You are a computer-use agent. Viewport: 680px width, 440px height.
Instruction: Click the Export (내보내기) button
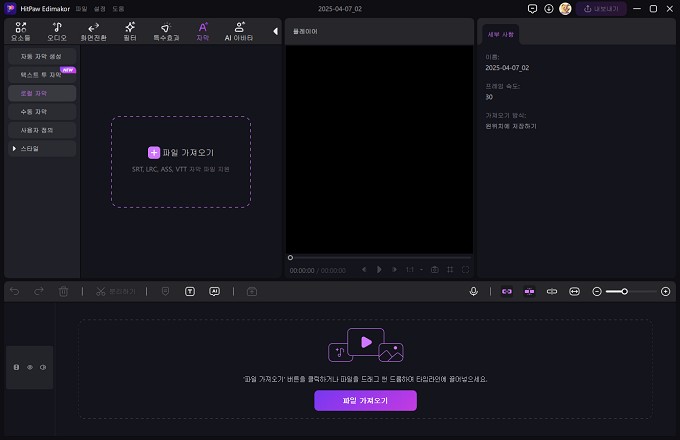point(601,9)
